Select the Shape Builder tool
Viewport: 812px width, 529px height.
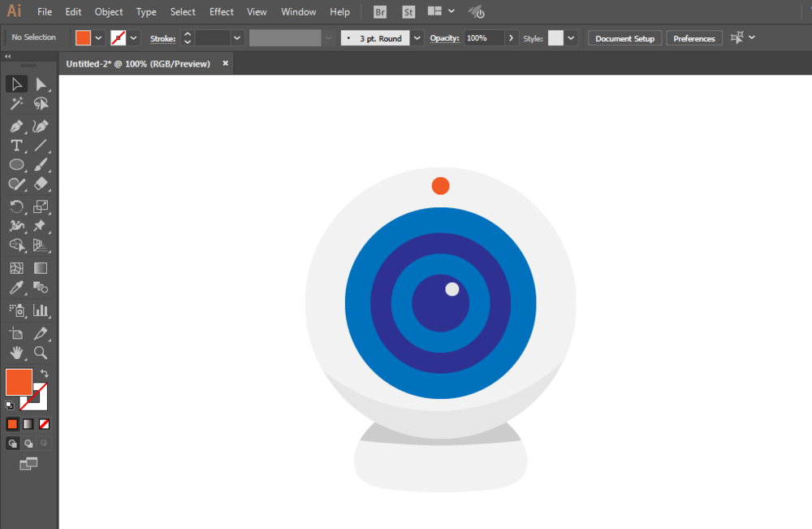click(x=16, y=245)
